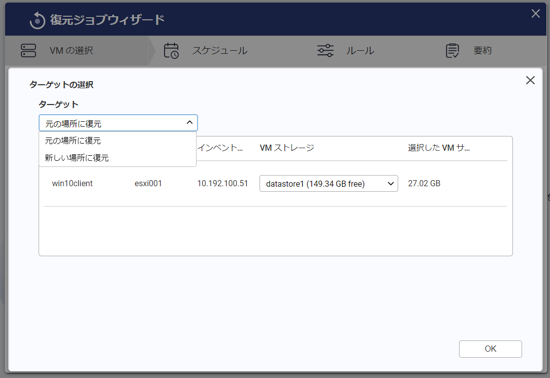Open the ルール wizard step
Image resolution: width=550 pixels, height=378 pixels.
[x=360, y=50]
